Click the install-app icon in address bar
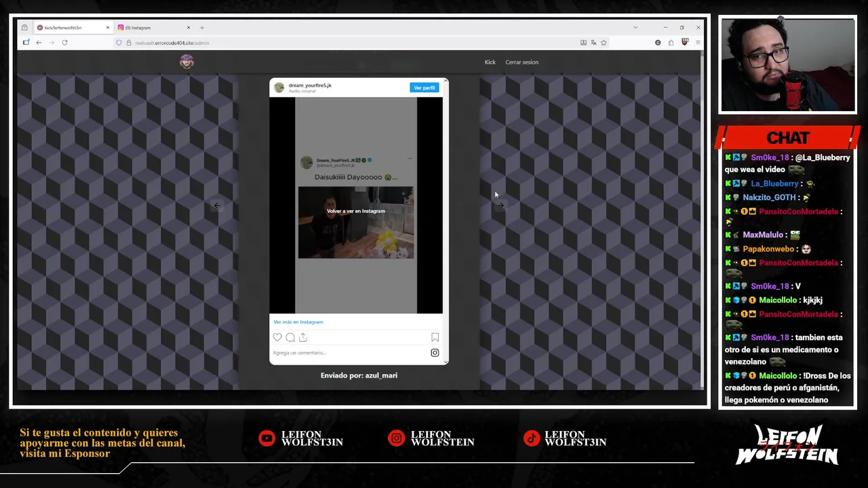 tap(583, 43)
